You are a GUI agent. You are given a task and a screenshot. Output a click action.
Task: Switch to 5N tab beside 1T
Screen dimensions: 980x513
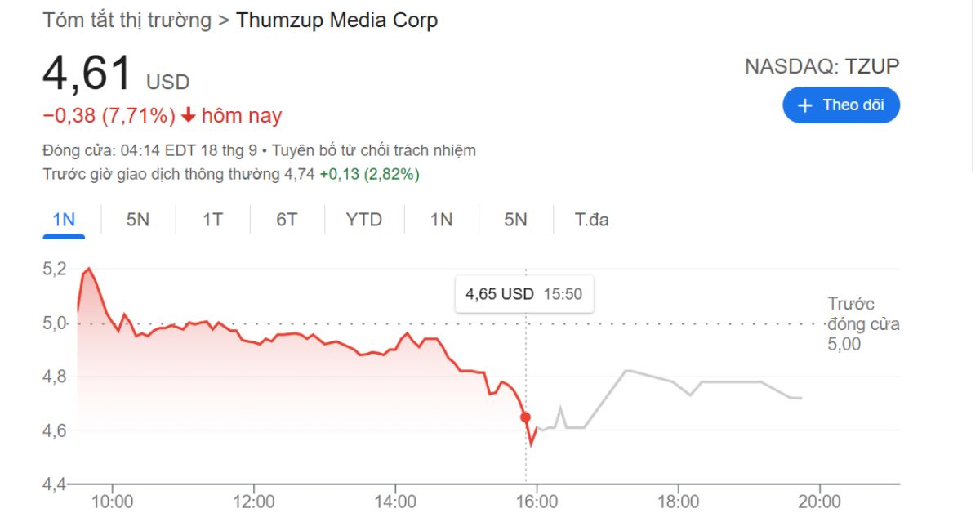click(x=138, y=220)
